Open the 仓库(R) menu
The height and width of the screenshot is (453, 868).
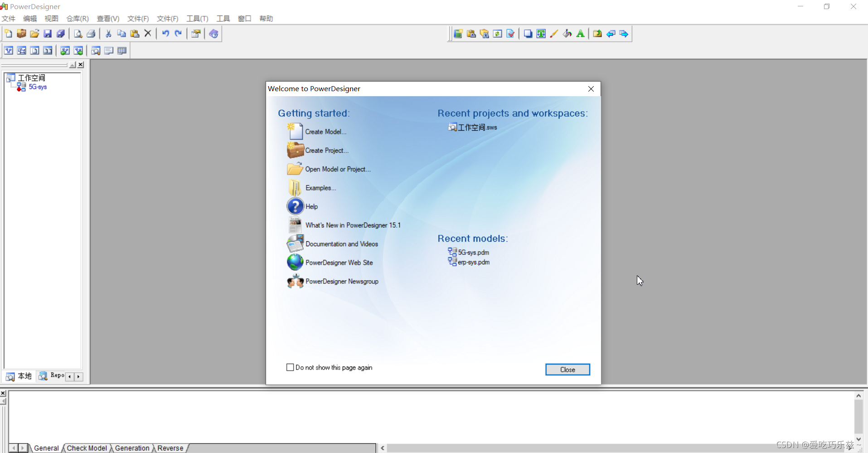click(78, 19)
